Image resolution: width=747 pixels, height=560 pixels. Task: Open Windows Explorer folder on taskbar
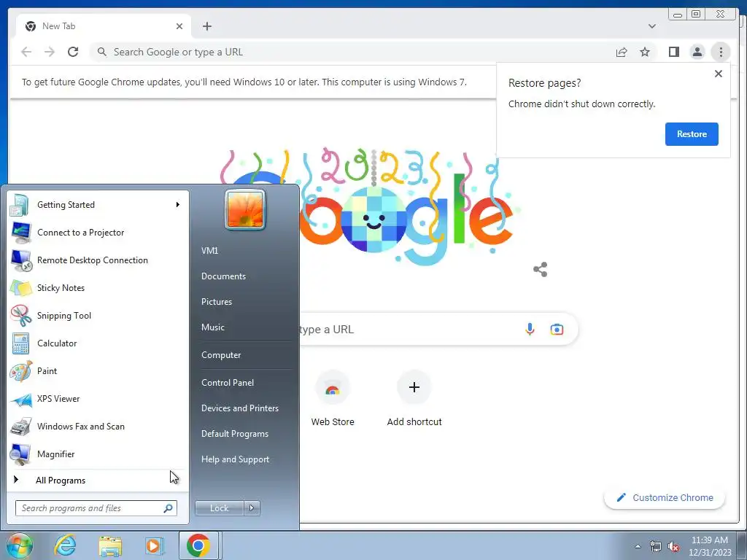pos(110,545)
